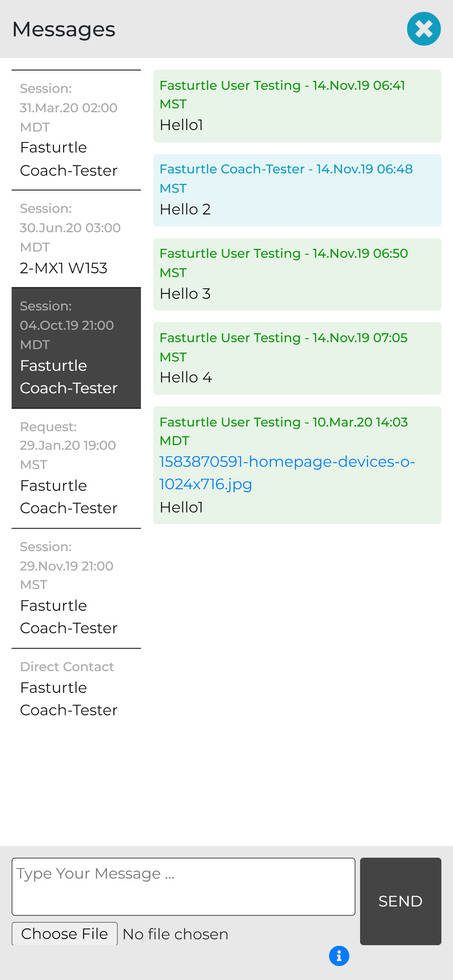Click the Messages panel title
This screenshot has height=980, width=453.
click(x=64, y=29)
